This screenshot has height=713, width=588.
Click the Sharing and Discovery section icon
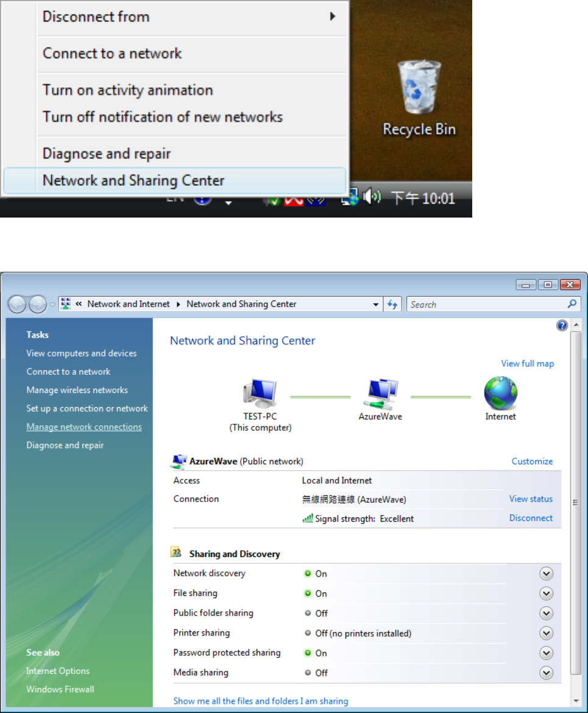coord(177,553)
